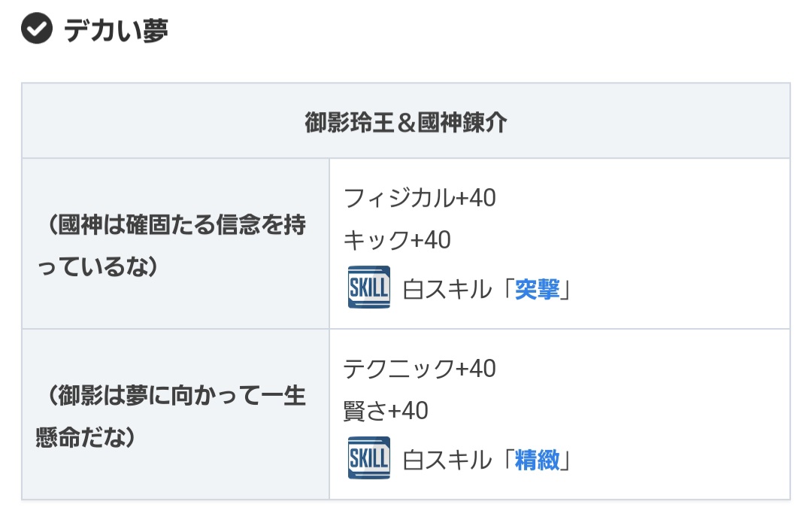812x523 pixels.
Task: Click the テクニック+40 reward text
Action: (x=420, y=369)
